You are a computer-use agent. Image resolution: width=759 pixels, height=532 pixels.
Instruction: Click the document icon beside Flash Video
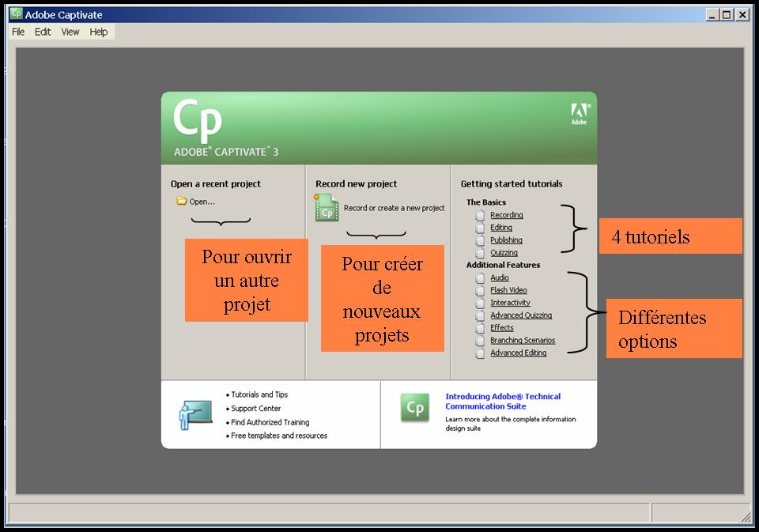pyautogui.click(x=480, y=291)
